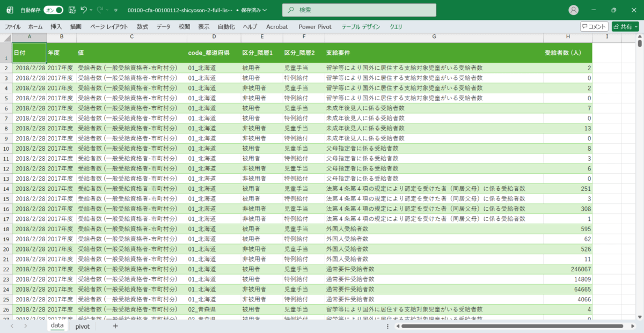Open the user account profile icon
644x333 pixels.
point(574,10)
